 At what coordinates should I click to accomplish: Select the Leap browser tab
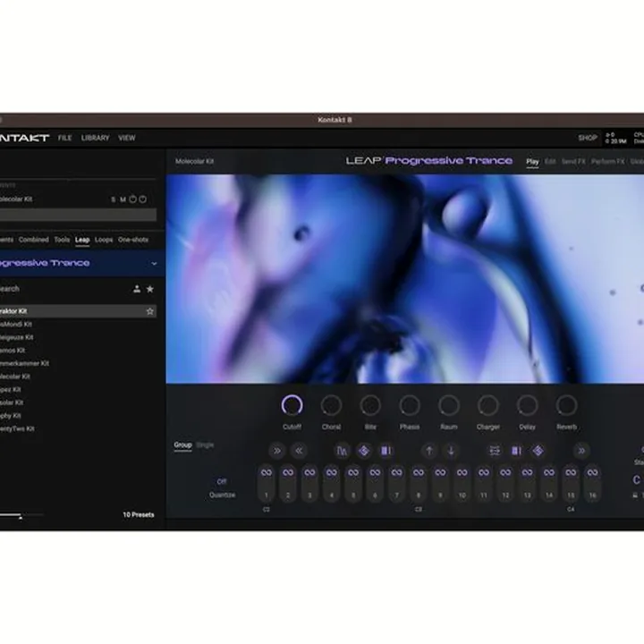(x=82, y=240)
